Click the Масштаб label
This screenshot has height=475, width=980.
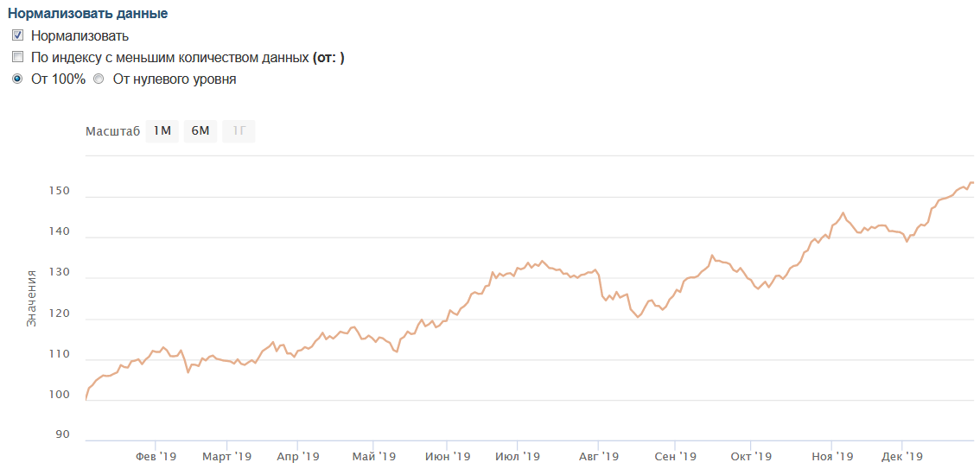112,131
